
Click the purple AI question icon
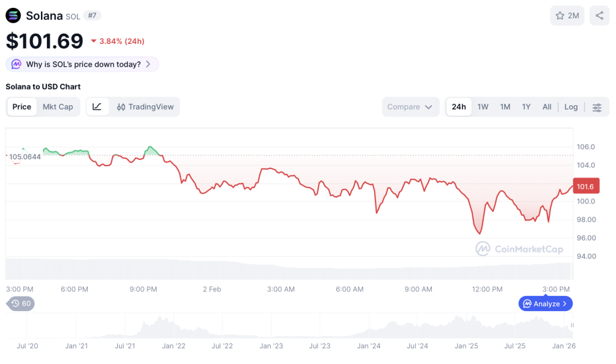tap(16, 64)
